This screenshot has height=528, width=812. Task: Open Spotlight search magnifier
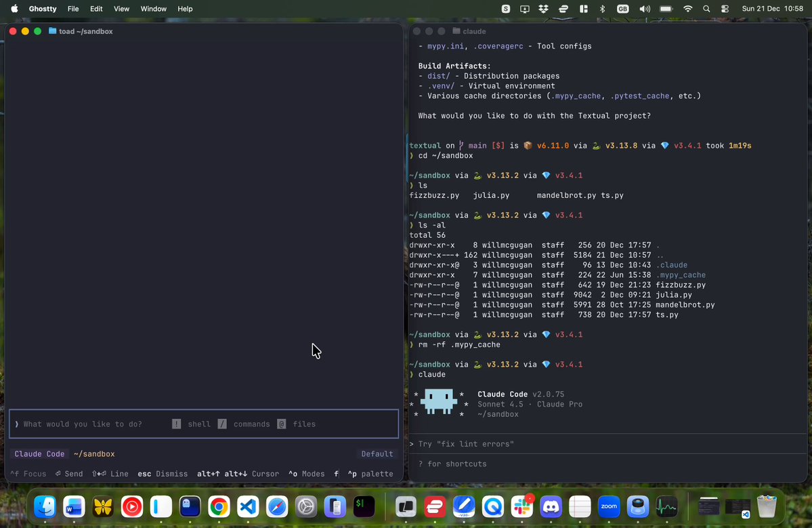point(706,9)
